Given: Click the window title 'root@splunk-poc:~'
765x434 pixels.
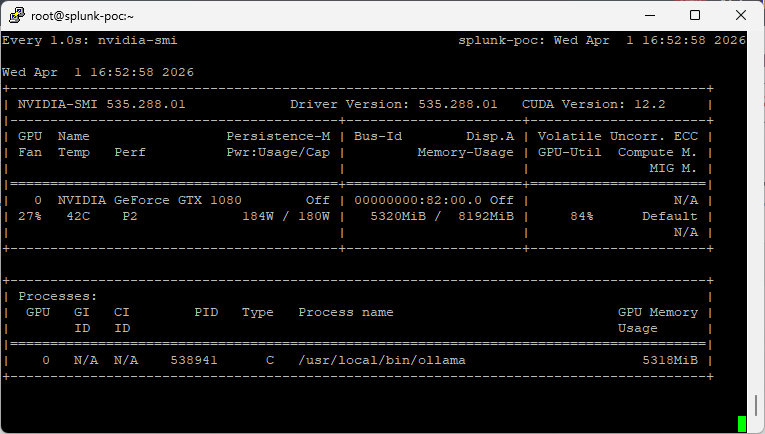Looking at the screenshot, I should tap(82, 16).
